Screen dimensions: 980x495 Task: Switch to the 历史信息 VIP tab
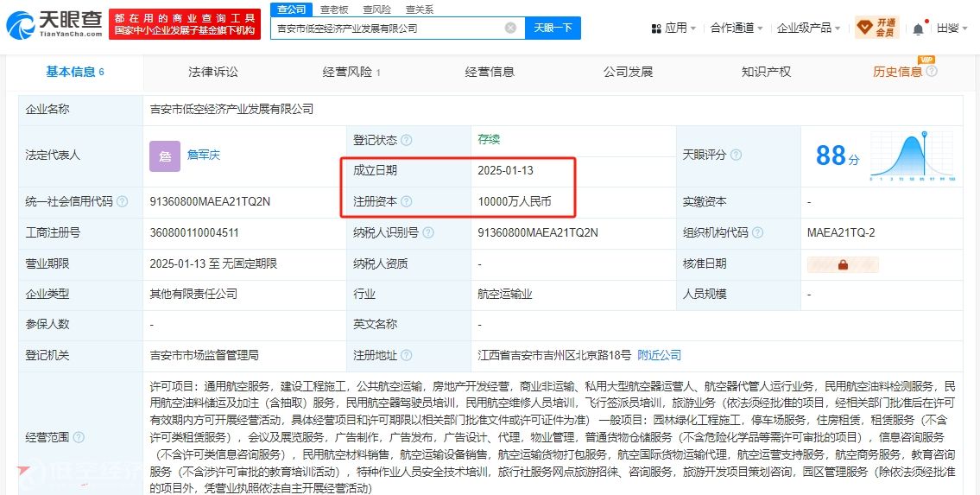coord(897,72)
